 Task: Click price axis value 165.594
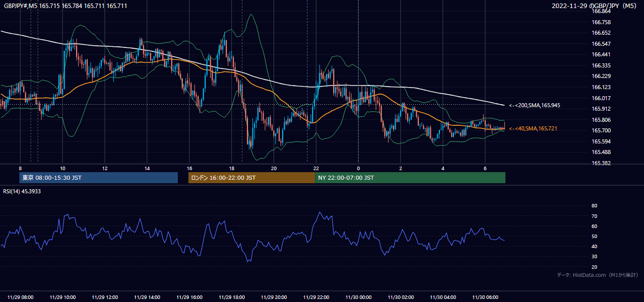pyautogui.click(x=601, y=141)
